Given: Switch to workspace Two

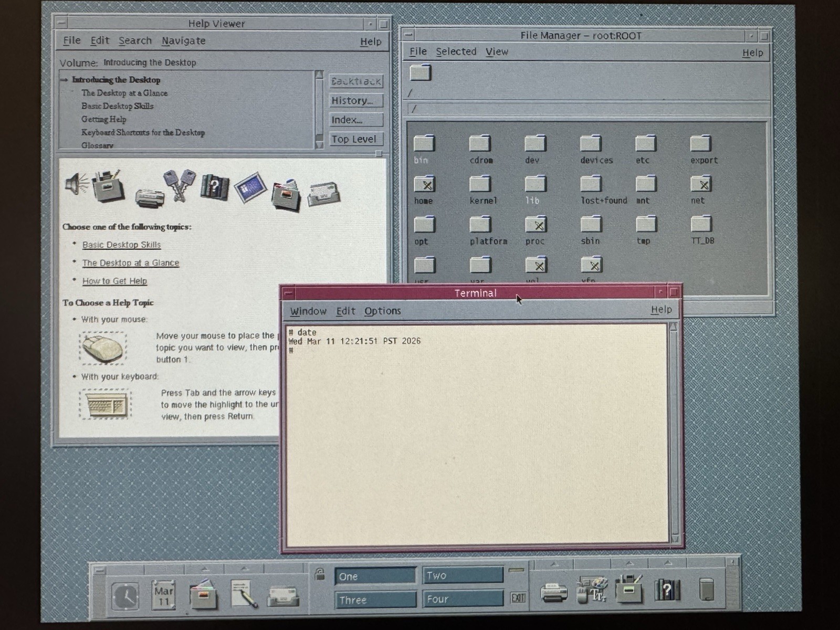Looking at the screenshot, I should click(463, 575).
